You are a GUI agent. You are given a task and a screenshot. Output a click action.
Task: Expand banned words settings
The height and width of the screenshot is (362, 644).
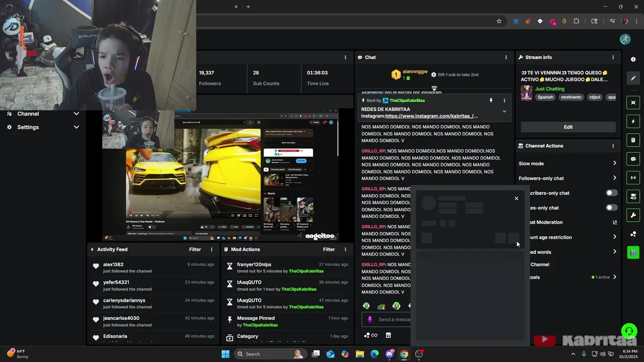(615, 252)
